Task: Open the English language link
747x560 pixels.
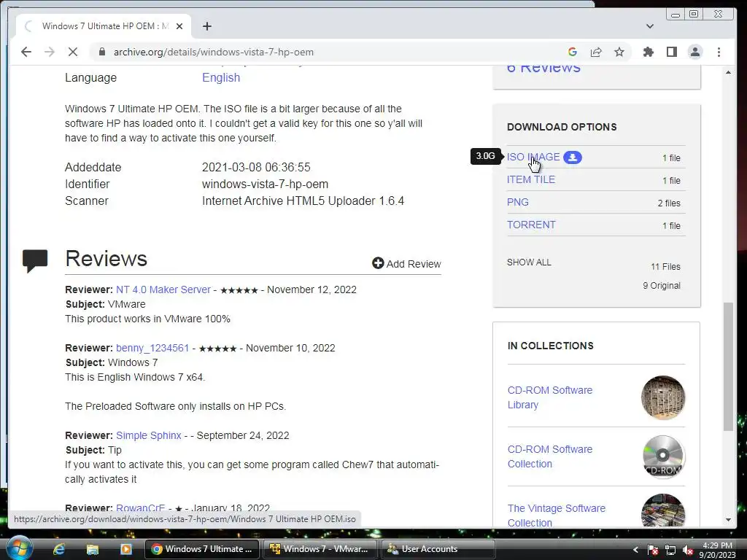Action: pos(221,77)
